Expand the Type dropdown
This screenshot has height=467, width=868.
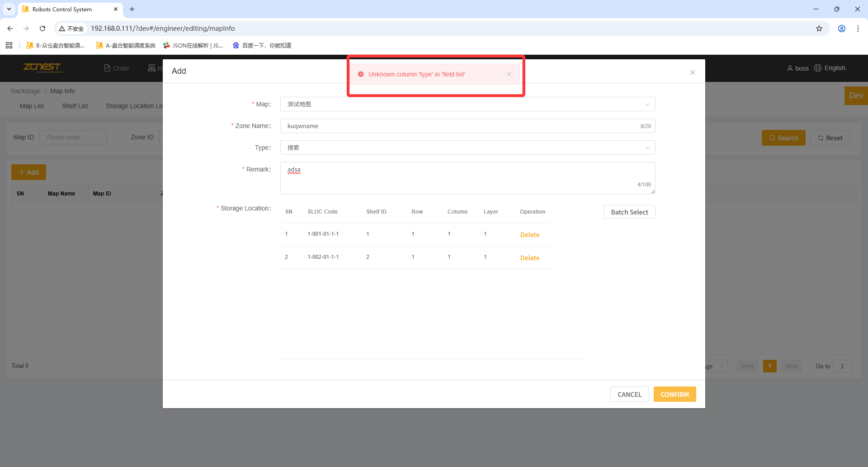[467, 148]
